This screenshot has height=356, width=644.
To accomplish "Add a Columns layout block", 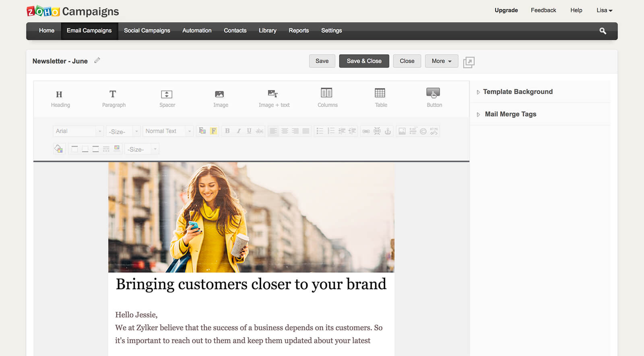I will click(x=327, y=98).
